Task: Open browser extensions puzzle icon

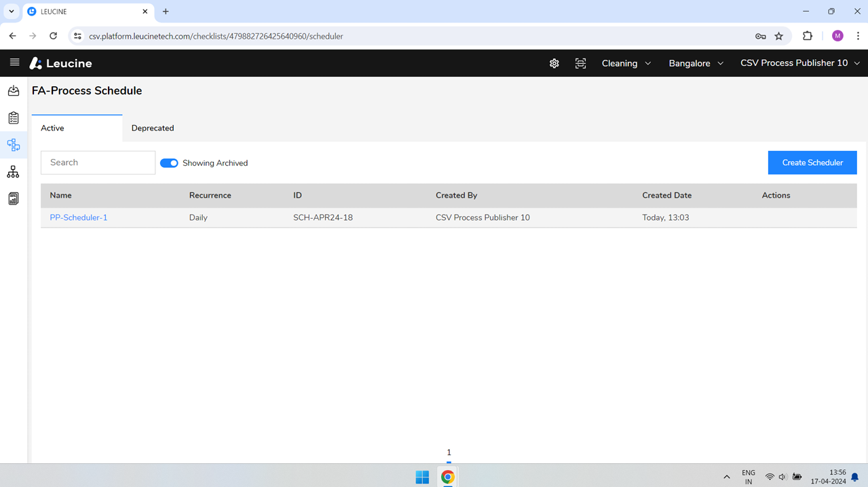Action: click(x=808, y=36)
